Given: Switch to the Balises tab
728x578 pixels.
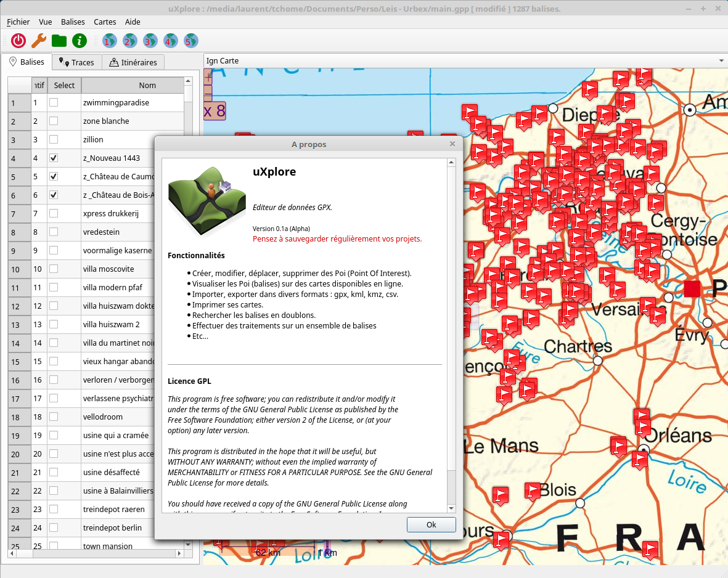Looking at the screenshot, I should tap(27, 62).
